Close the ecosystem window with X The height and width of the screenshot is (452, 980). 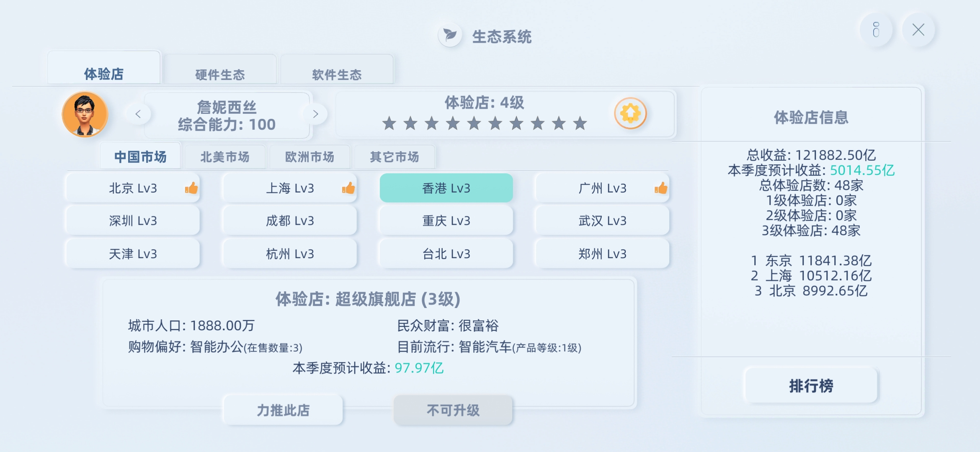click(x=918, y=30)
